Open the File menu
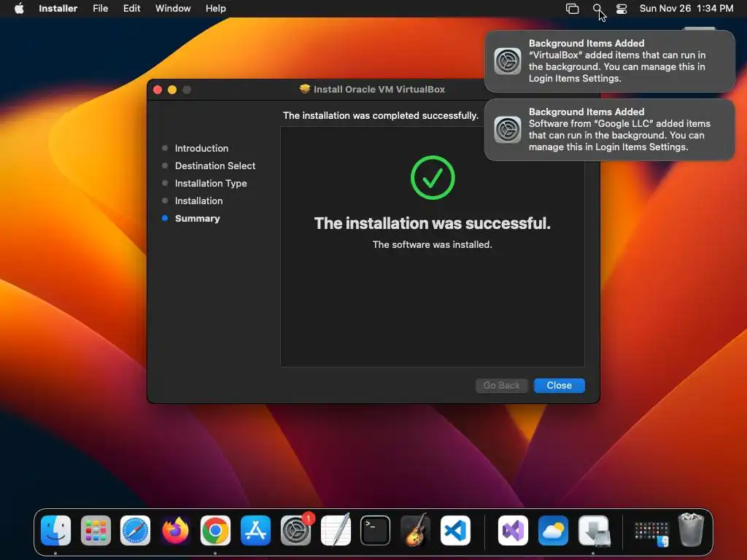This screenshot has height=560, width=747. (x=100, y=8)
